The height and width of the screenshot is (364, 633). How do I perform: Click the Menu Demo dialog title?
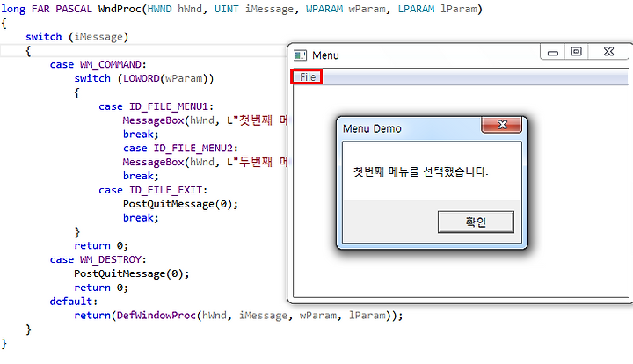[372, 128]
